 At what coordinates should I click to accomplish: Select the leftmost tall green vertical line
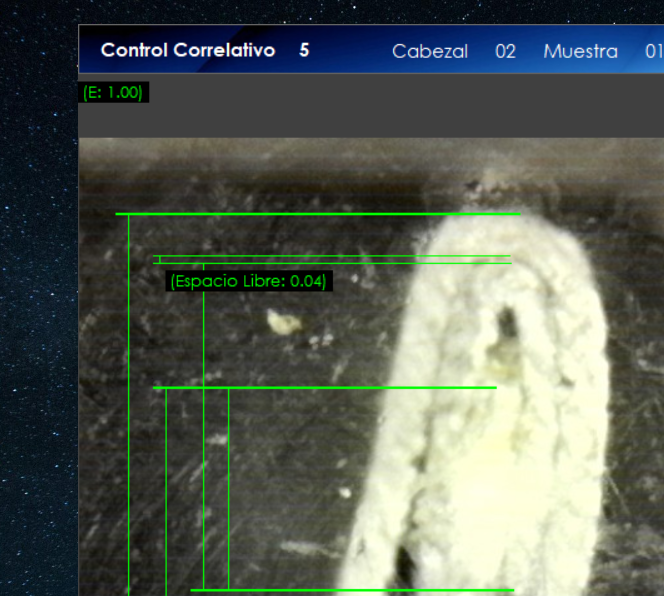click(x=129, y=400)
